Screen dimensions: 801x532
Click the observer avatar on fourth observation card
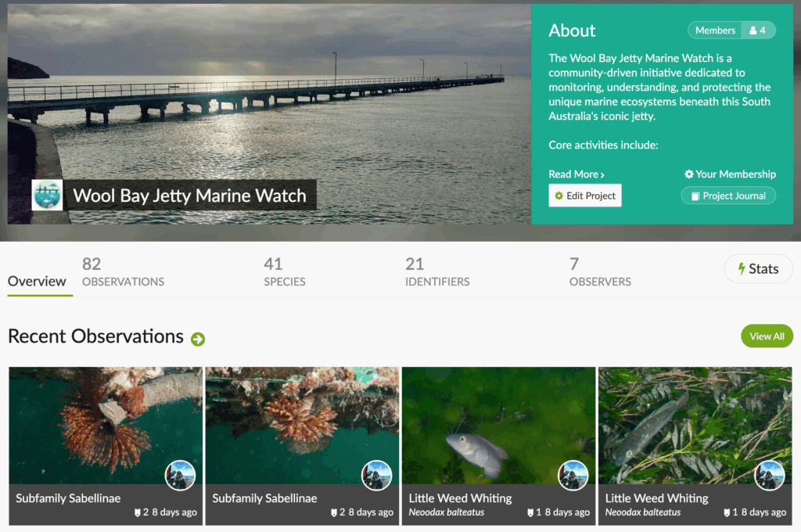click(769, 475)
